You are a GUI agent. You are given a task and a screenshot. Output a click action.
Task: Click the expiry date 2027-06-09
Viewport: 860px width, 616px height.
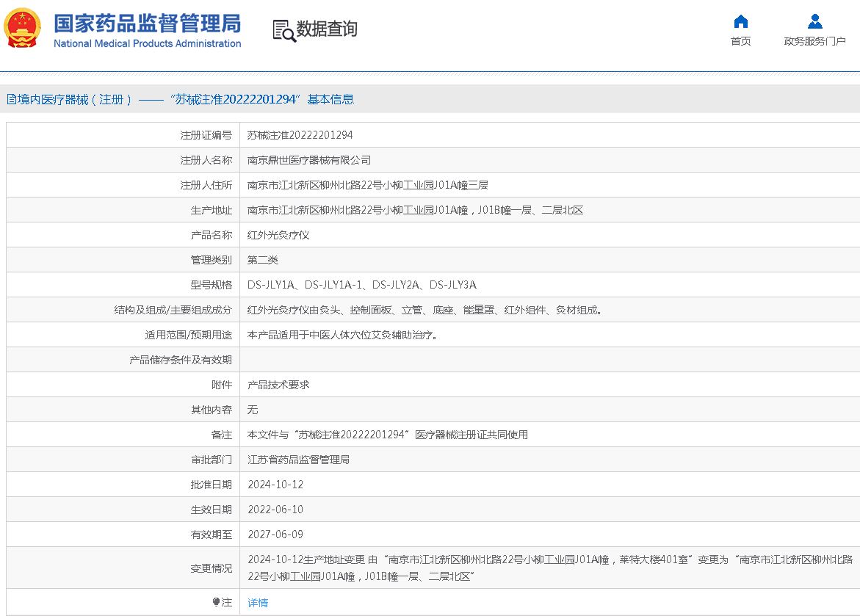coord(275,535)
